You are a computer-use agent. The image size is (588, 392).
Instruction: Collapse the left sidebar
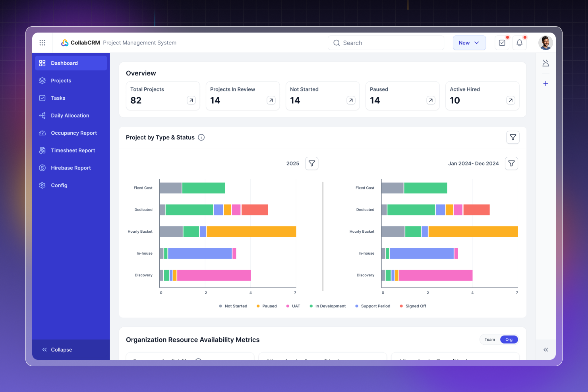(x=57, y=350)
